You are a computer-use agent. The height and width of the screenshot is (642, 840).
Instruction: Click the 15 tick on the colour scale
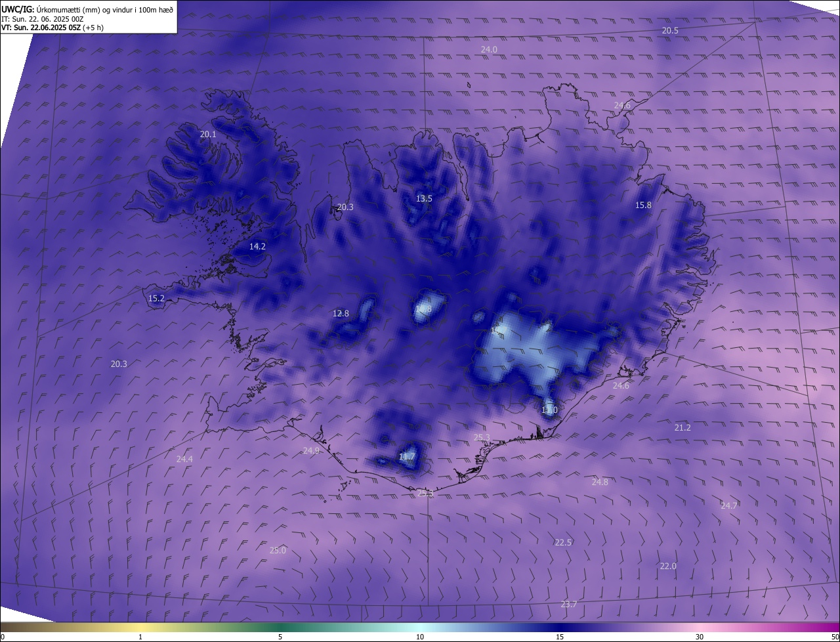[x=560, y=637]
